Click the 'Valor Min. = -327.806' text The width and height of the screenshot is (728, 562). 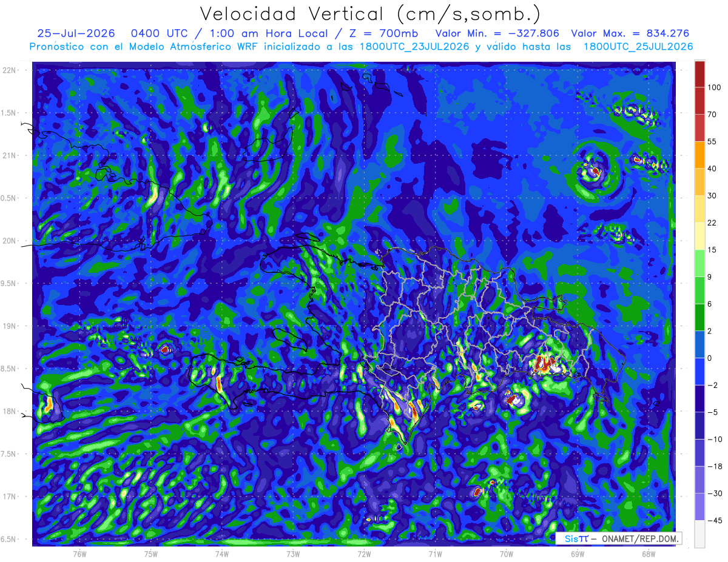click(497, 33)
